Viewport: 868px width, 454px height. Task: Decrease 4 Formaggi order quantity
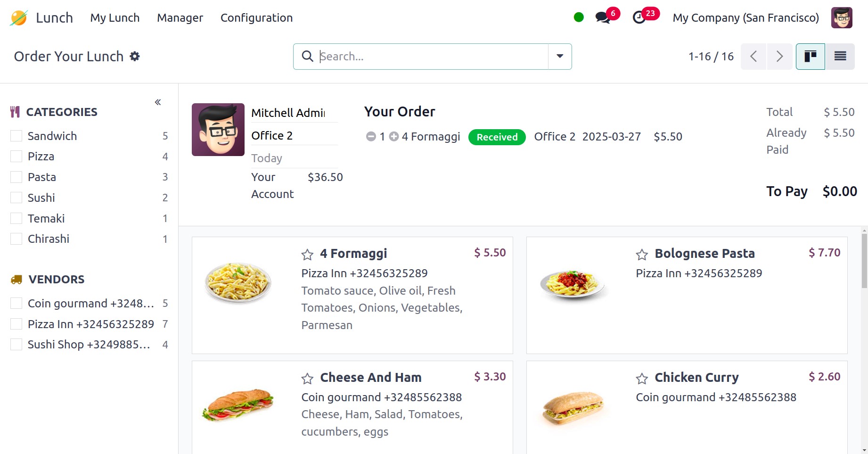pyautogui.click(x=371, y=137)
